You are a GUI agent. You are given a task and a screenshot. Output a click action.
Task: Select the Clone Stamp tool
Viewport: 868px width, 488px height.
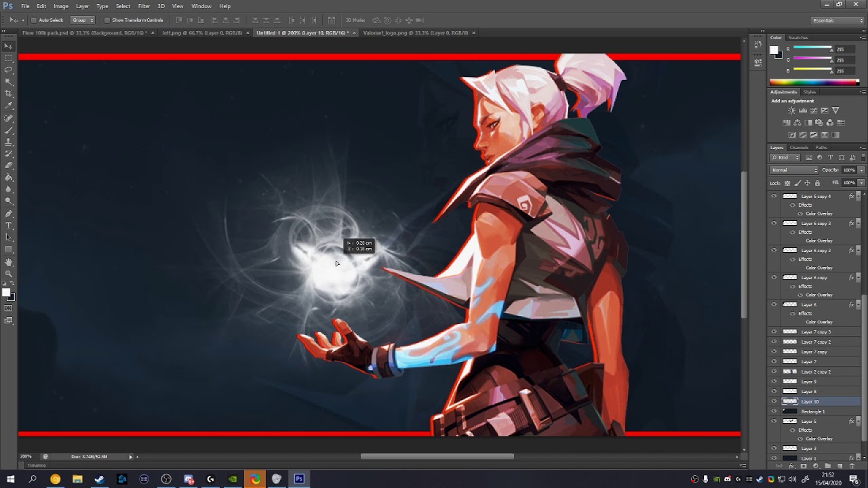click(9, 143)
